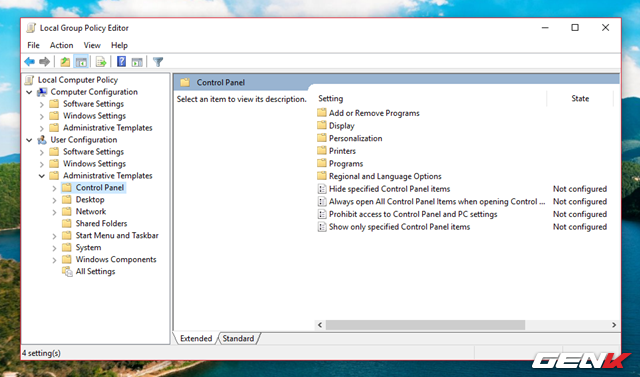
Task: Expand the Desktop tree node
Action: click(x=54, y=200)
